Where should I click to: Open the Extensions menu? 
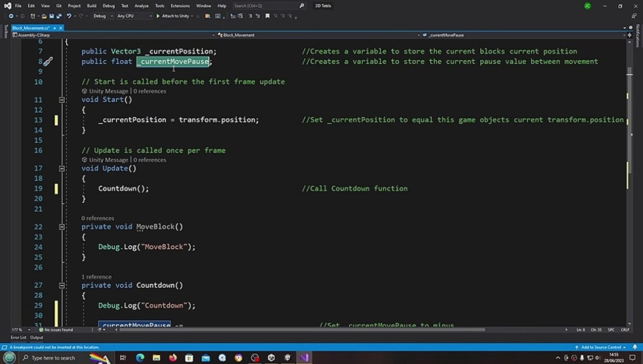179,6
